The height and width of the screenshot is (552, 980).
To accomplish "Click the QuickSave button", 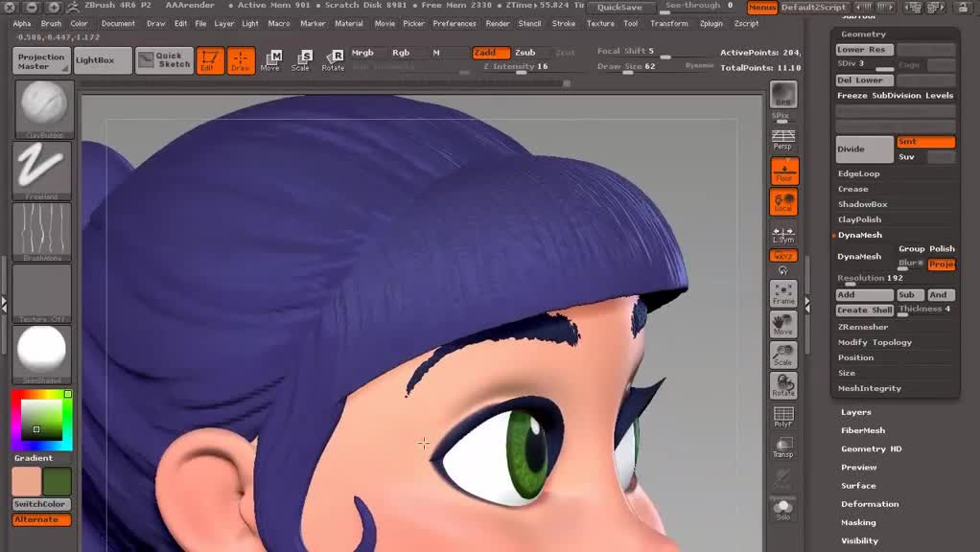I will 619,8.
